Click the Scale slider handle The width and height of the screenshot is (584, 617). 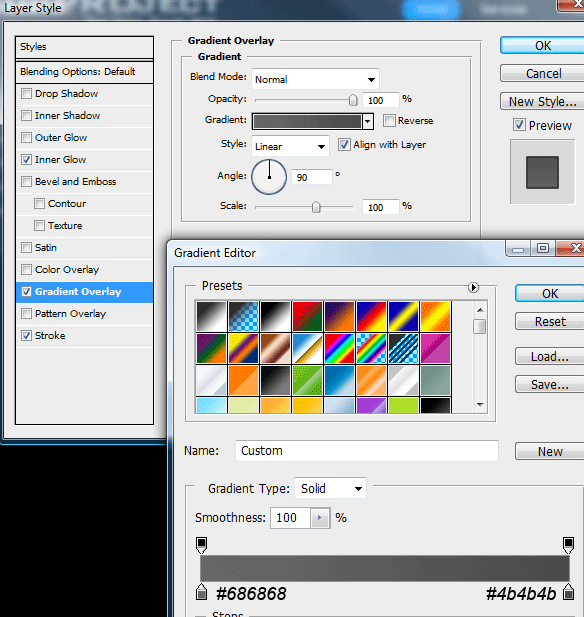tap(316, 207)
